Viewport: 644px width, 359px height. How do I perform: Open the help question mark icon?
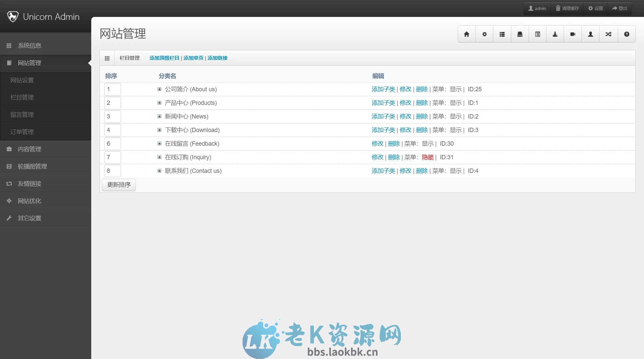626,34
